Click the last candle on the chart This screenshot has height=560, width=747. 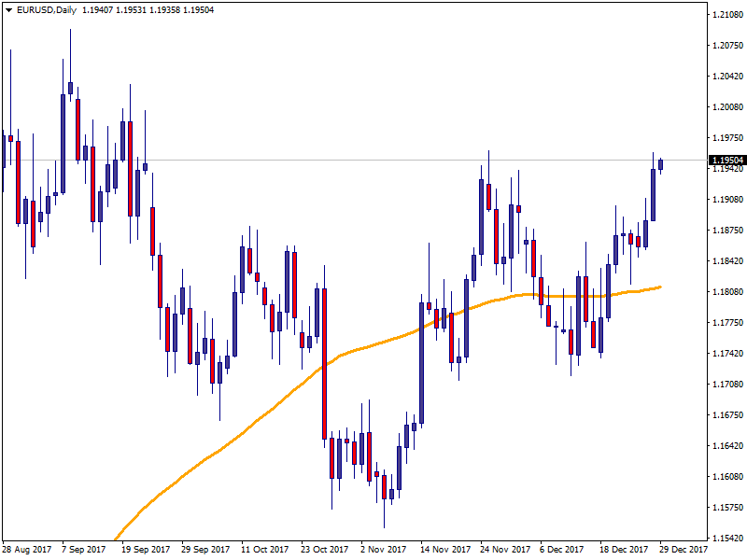[x=660, y=165]
